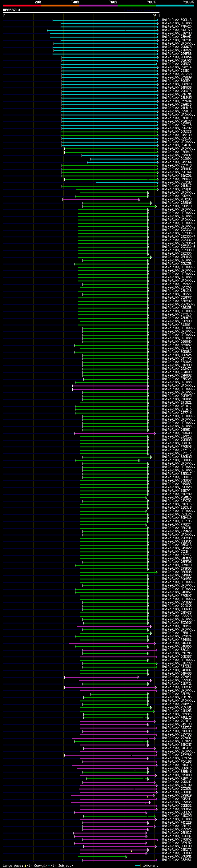Click the green ~80% identity legend segment

click(137, 6)
